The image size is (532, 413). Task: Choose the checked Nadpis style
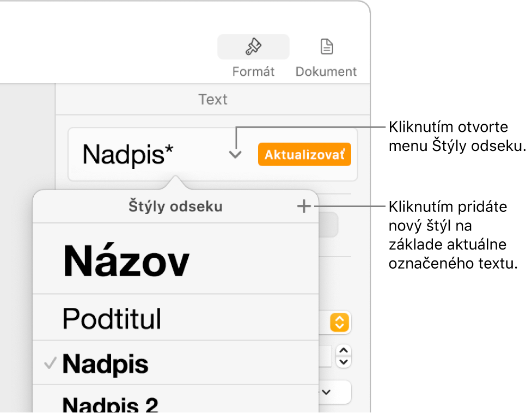click(x=175, y=363)
